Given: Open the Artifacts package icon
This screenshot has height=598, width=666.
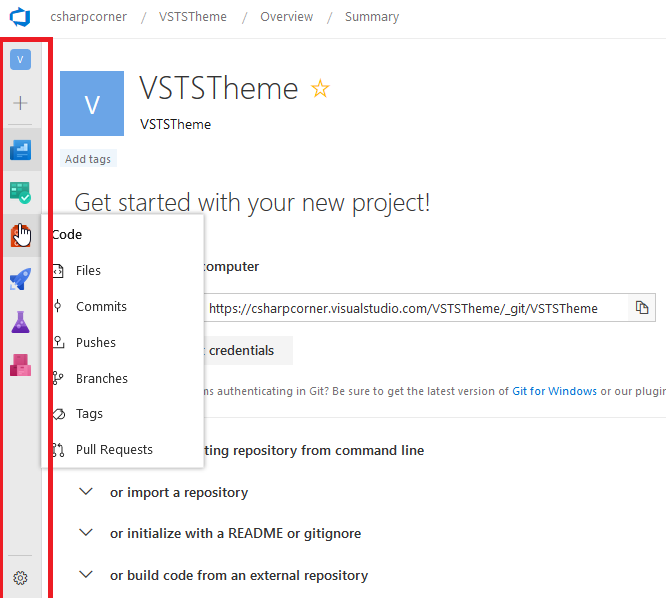Looking at the screenshot, I should click(x=21, y=365).
